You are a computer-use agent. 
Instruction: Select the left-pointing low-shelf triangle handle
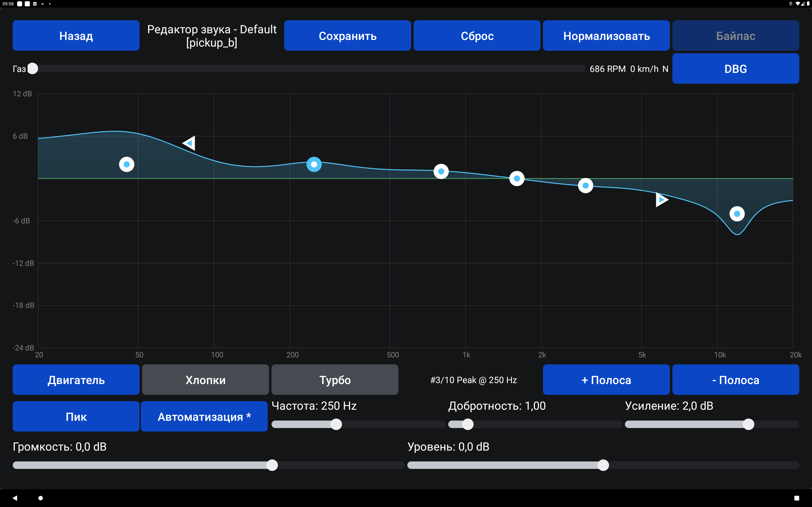point(189,143)
